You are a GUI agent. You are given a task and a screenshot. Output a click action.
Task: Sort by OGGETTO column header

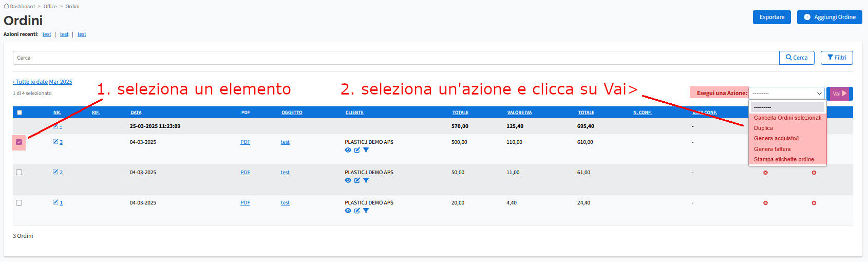(292, 113)
